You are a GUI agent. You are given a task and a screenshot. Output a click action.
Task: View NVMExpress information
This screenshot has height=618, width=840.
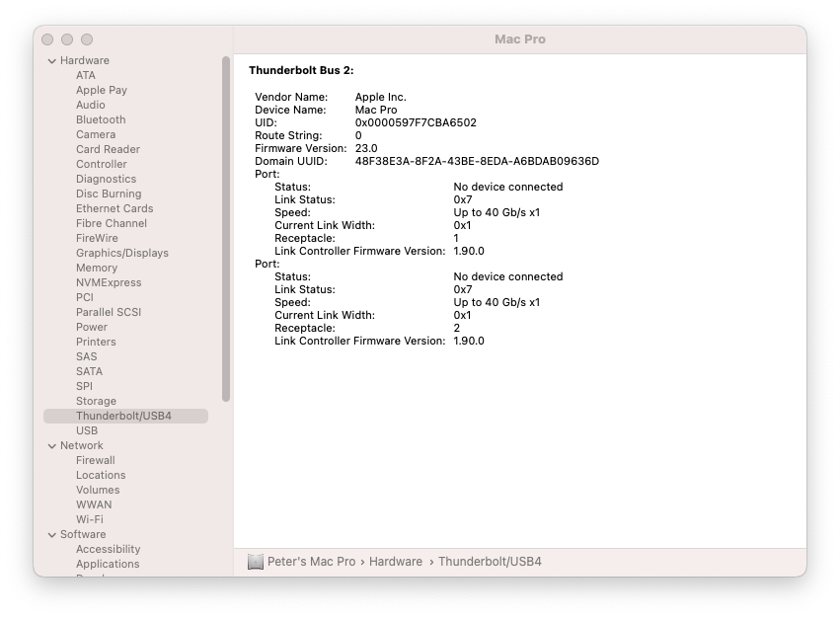pos(109,283)
